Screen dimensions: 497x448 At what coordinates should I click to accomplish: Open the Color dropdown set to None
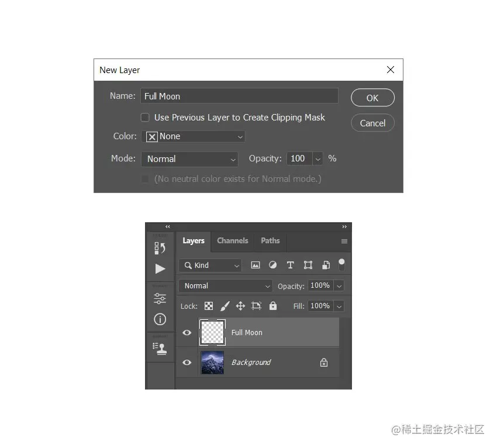(193, 136)
